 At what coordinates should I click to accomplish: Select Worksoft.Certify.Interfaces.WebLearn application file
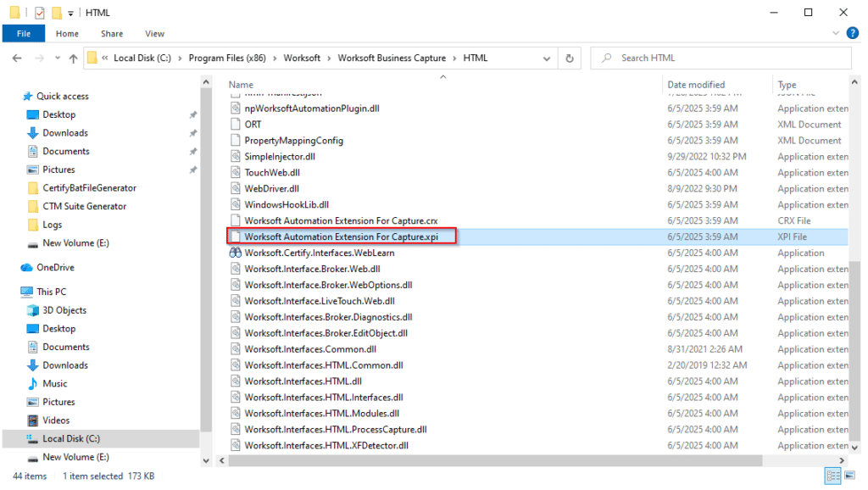coord(320,253)
